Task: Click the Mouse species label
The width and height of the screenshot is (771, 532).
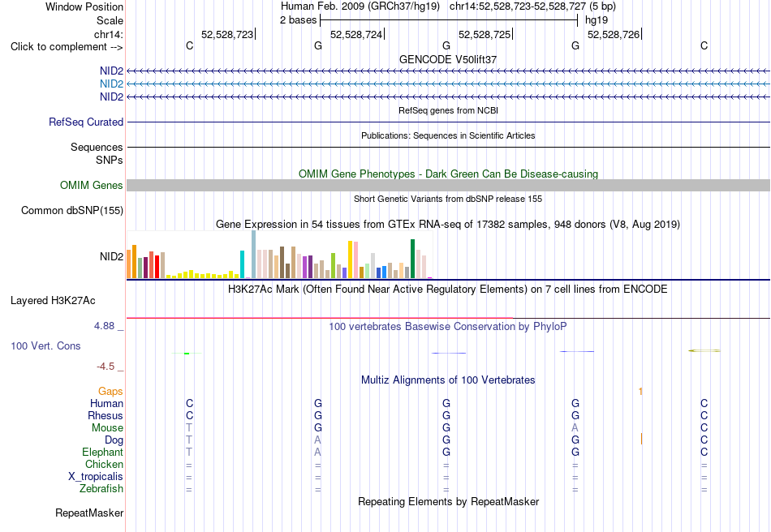Action: coord(108,428)
